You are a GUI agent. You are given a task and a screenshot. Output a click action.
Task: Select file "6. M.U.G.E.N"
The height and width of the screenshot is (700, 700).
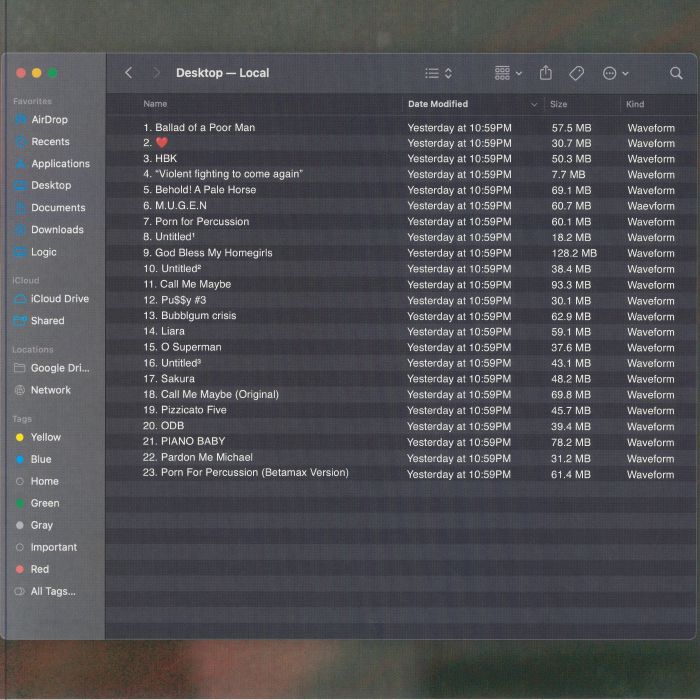pyautogui.click(x=175, y=205)
